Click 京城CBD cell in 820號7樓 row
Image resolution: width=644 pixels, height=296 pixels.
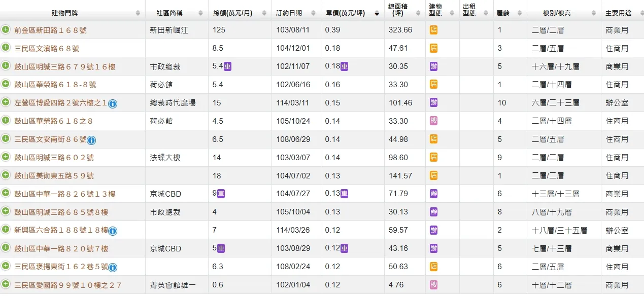[x=165, y=249]
